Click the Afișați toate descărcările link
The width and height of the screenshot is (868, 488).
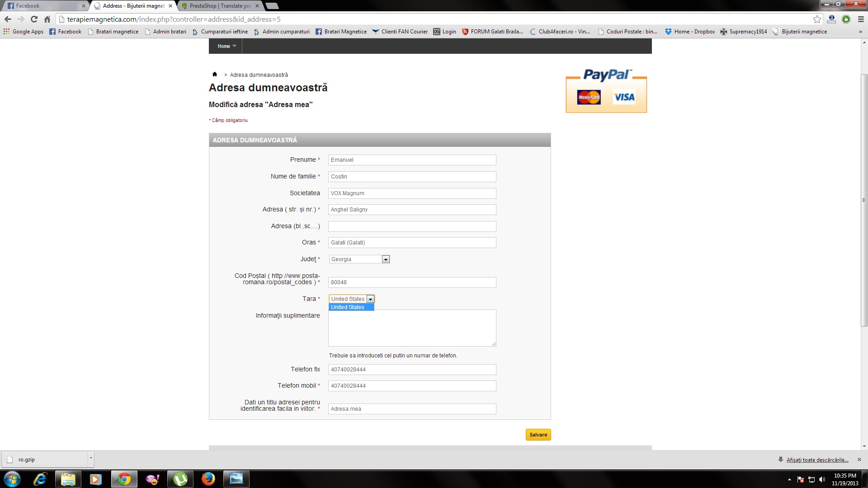coord(817,460)
